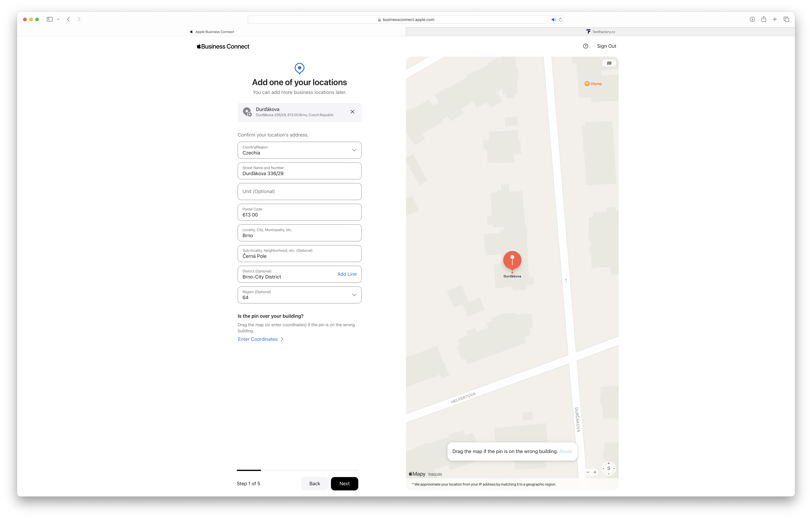Open sidebar options chevron menu
Image resolution: width=812 pixels, height=519 pixels.
pyautogui.click(x=58, y=20)
